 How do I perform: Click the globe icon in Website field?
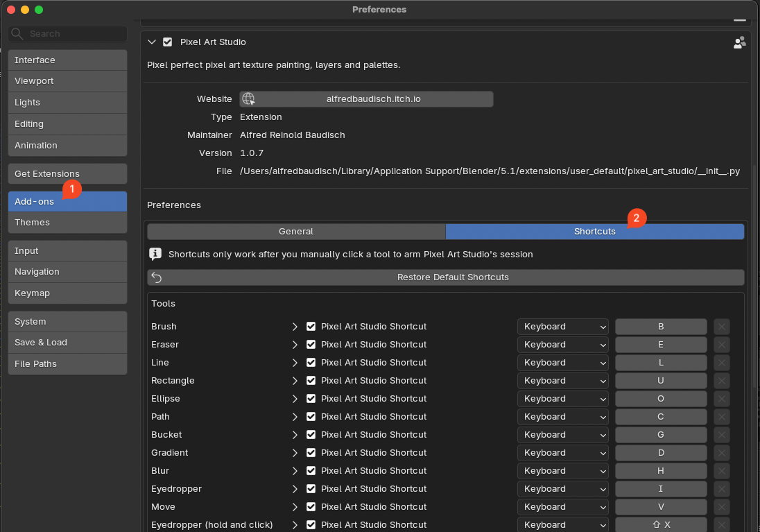[x=248, y=99]
